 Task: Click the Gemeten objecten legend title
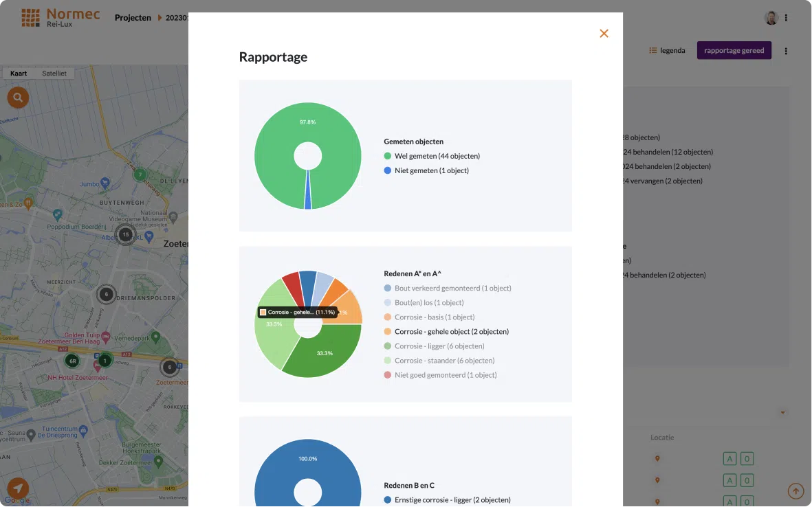coord(413,142)
